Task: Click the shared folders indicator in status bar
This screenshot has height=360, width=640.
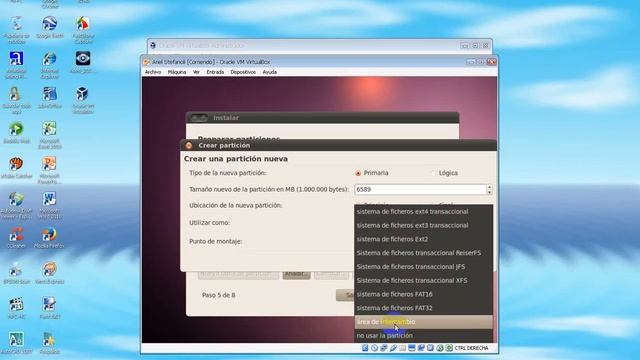Action: click(x=402, y=348)
